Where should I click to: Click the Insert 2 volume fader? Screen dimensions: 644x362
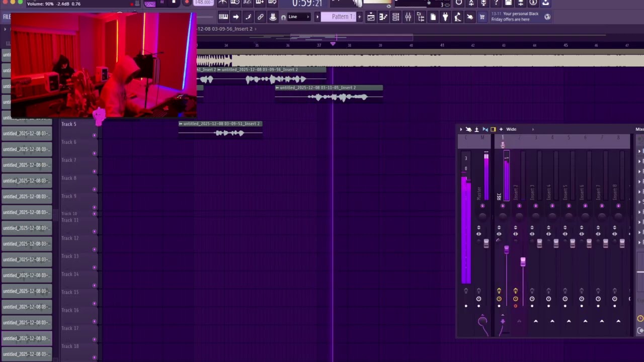pyautogui.click(x=523, y=261)
